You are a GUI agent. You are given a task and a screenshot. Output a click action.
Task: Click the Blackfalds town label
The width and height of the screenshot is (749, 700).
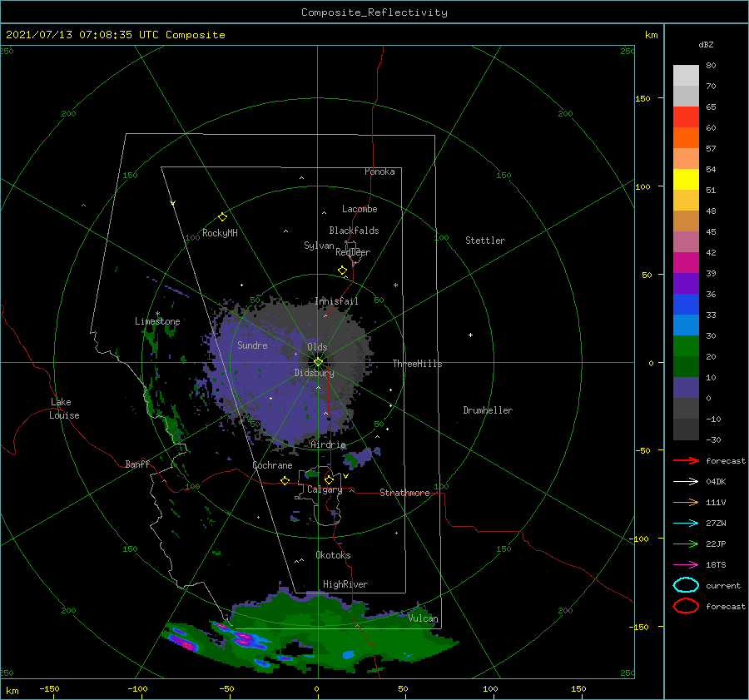pos(354,231)
